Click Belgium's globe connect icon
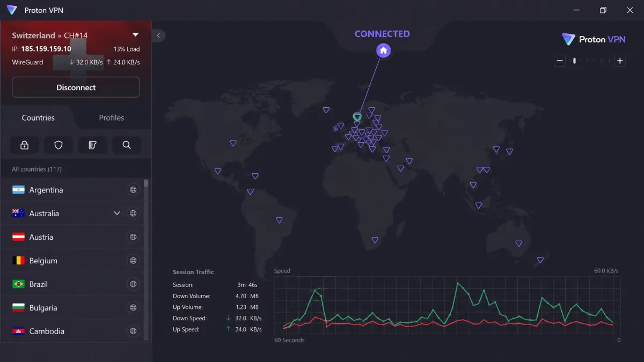This screenshot has height=362, width=644. pos(133,261)
